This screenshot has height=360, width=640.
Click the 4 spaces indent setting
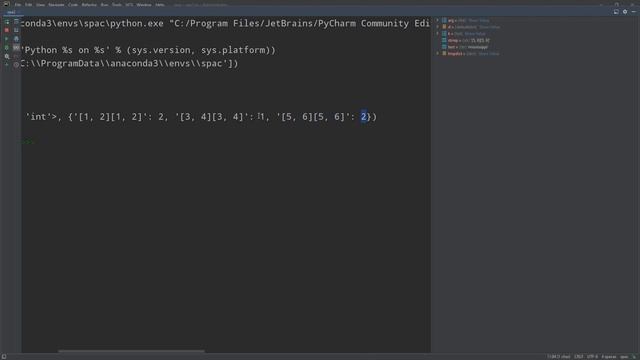(x=609, y=357)
